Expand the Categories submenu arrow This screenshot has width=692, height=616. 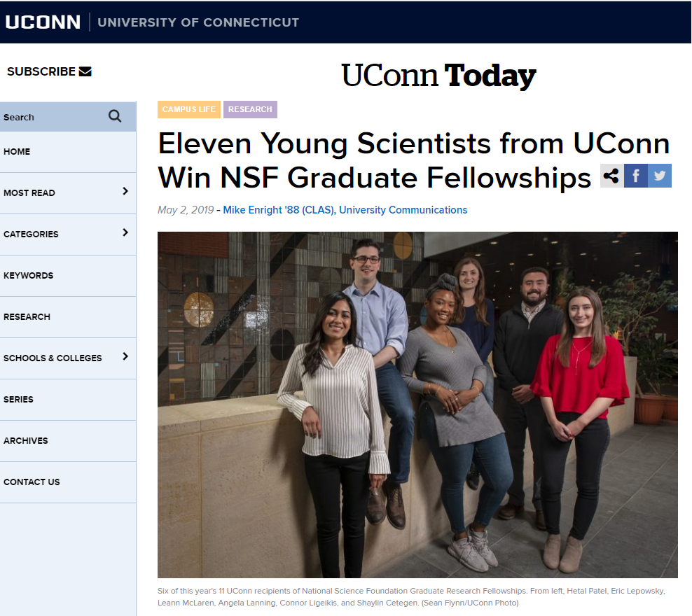pyautogui.click(x=125, y=232)
